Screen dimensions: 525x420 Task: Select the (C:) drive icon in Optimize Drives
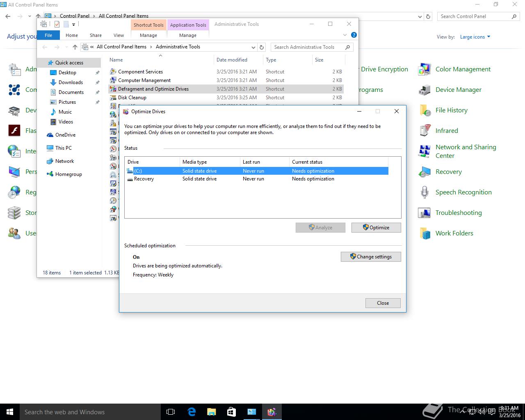(x=130, y=171)
